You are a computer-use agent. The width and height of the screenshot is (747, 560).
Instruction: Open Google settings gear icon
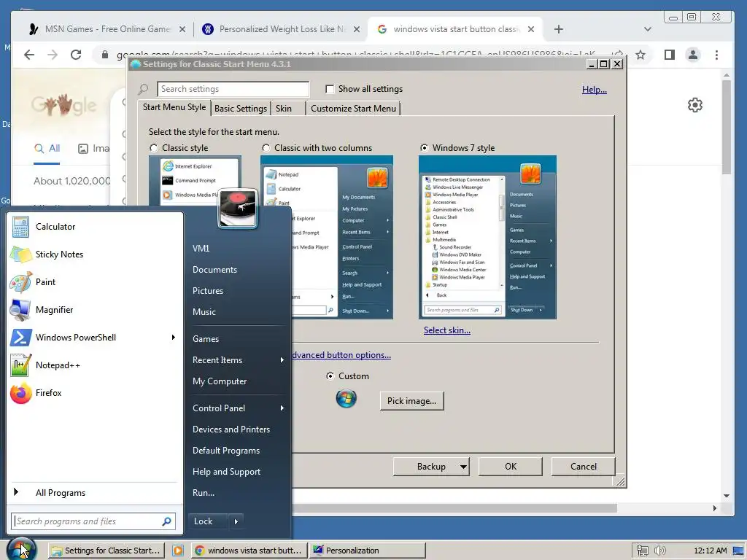coord(695,105)
